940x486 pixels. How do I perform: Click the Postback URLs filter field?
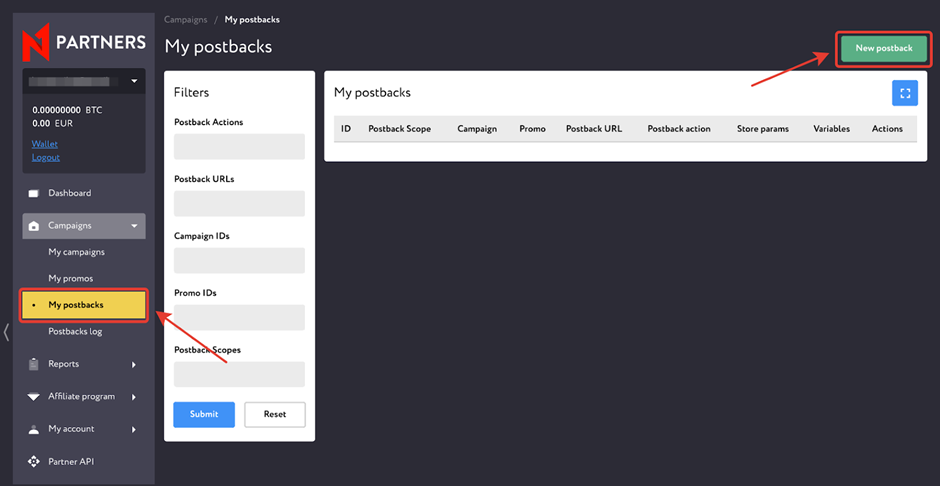tap(239, 204)
